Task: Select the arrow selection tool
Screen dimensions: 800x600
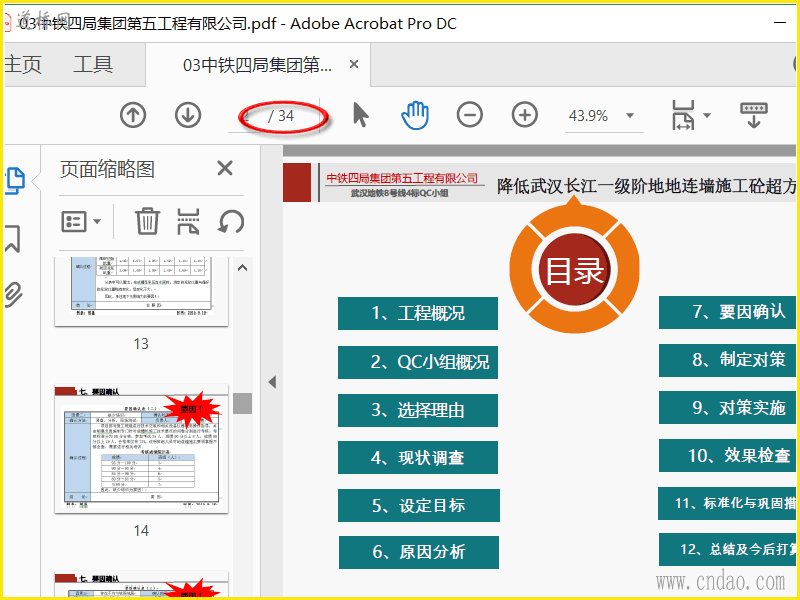Action: (x=361, y=115)
